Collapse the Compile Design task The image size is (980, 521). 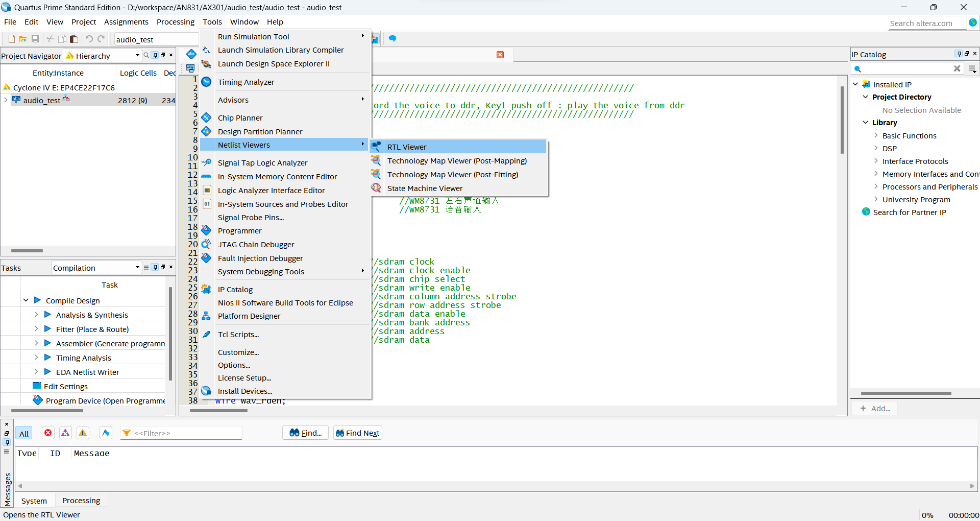pyautogui.click(x=26, y=300)
